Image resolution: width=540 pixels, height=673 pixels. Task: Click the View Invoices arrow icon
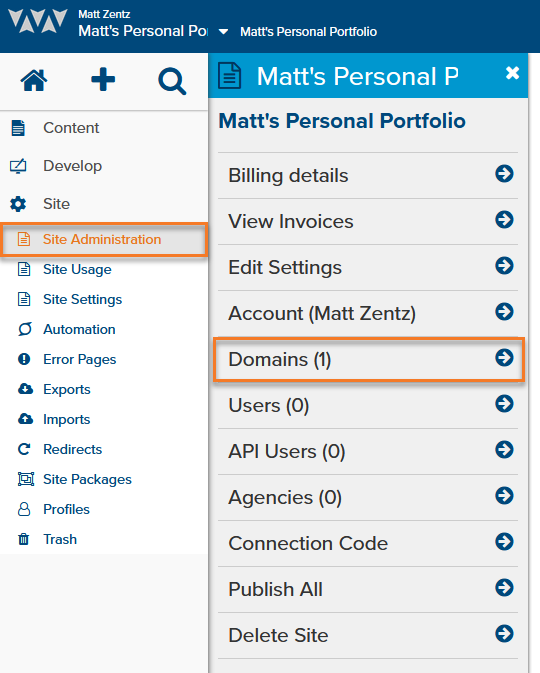[504, 220]
